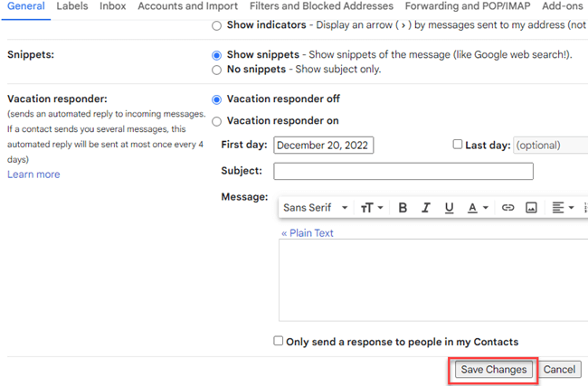Open the text alignment icon menu
Image resolution: width=588 pixels, height=386 pixels.
pyautogui.click(x=563, y=208)
